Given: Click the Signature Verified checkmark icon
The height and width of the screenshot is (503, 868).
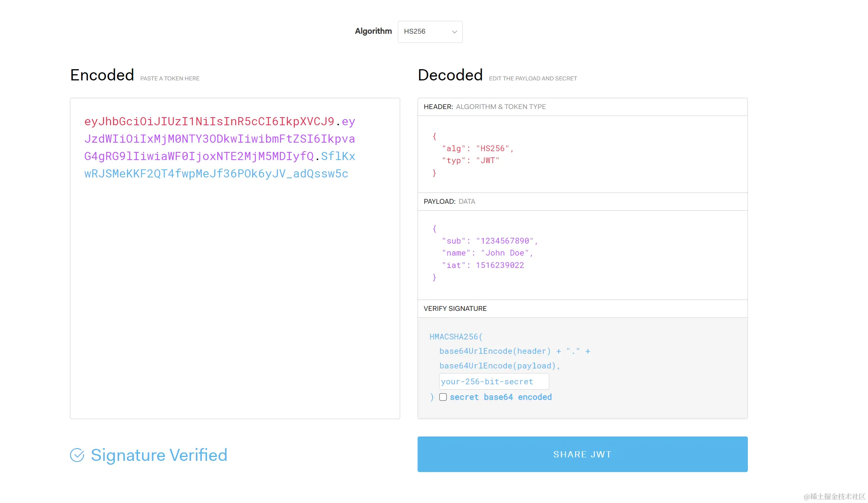Looking at the screenshot, I should pos(77,455).
